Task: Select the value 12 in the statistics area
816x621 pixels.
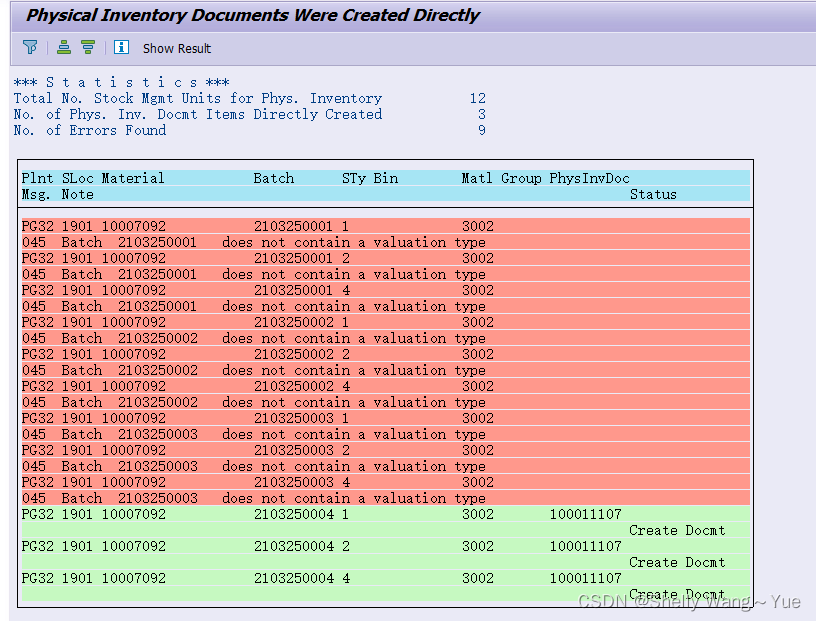Action: click(478, 98)
